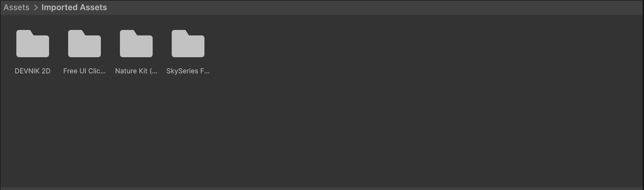Click the Imported Assets breadcrumb
The image size is (644, 190).
pyautogui.click(x=74, y=7)
